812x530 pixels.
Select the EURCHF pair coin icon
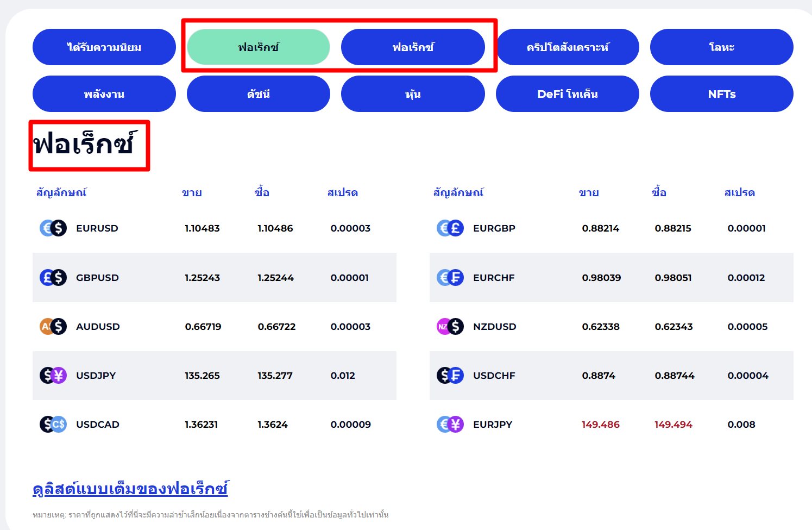[450, 277]
